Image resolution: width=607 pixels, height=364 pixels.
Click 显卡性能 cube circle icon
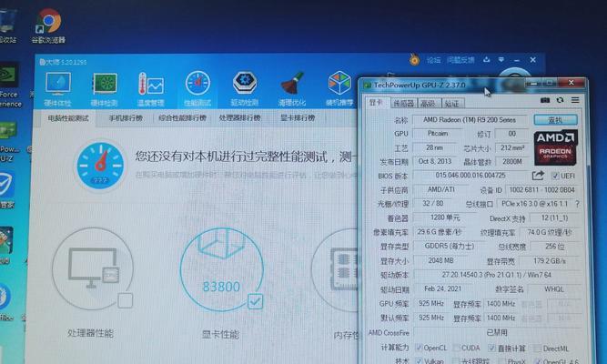pyautogui.click(x=221, y=269)
